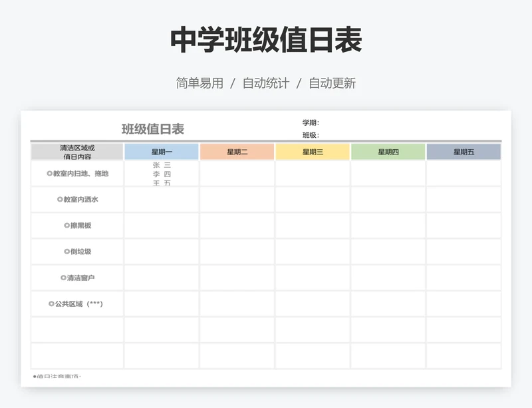Click the 李四 name in Monday cell
532x408 pixels.
[x=162, y=174]
